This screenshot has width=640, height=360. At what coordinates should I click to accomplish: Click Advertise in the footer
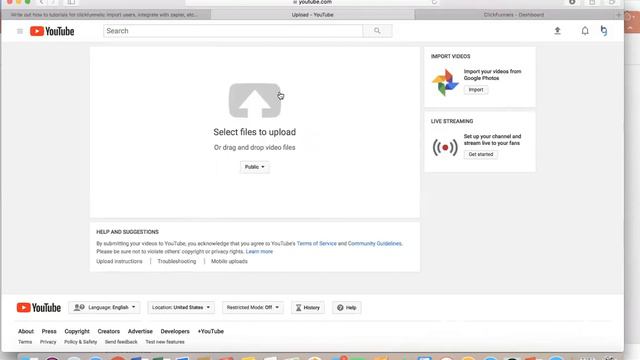click(140, 331)
